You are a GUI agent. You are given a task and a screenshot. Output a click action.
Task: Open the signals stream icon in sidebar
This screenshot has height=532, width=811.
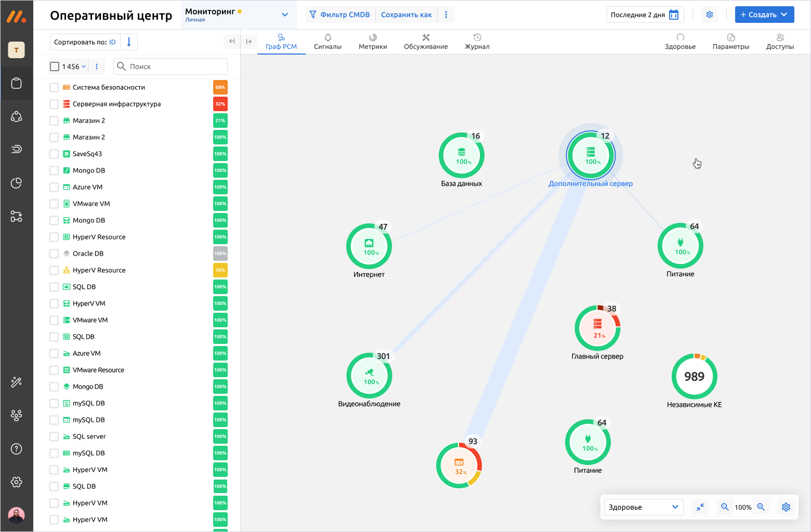[17, 150]
